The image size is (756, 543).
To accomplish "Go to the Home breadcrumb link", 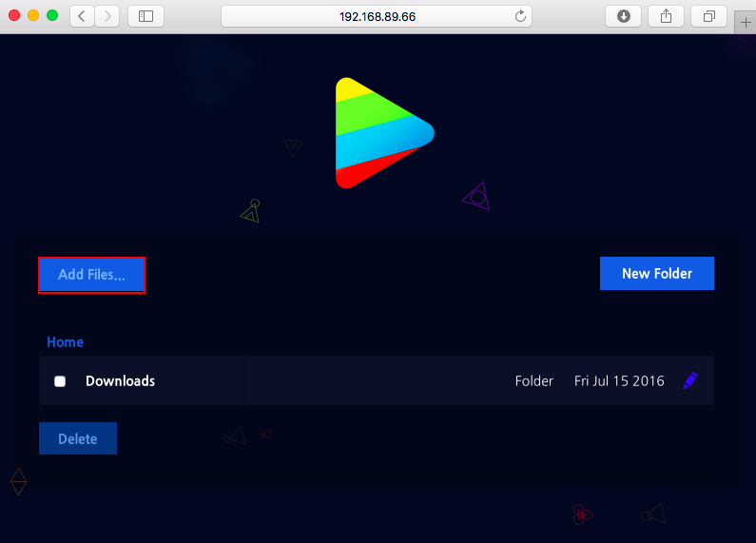I will click(65, 342).
